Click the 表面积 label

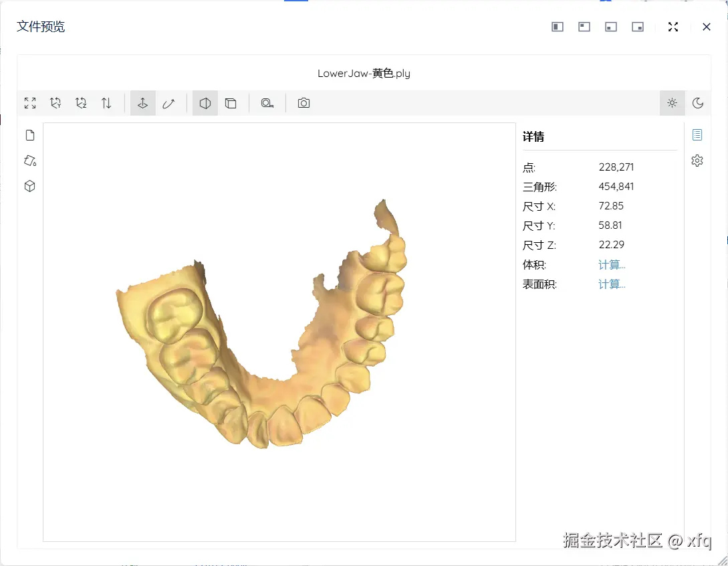point(539,284)
